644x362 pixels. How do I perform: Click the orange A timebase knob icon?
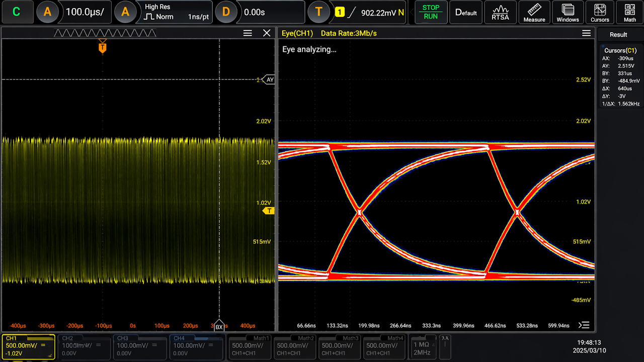tap(47, 12)
